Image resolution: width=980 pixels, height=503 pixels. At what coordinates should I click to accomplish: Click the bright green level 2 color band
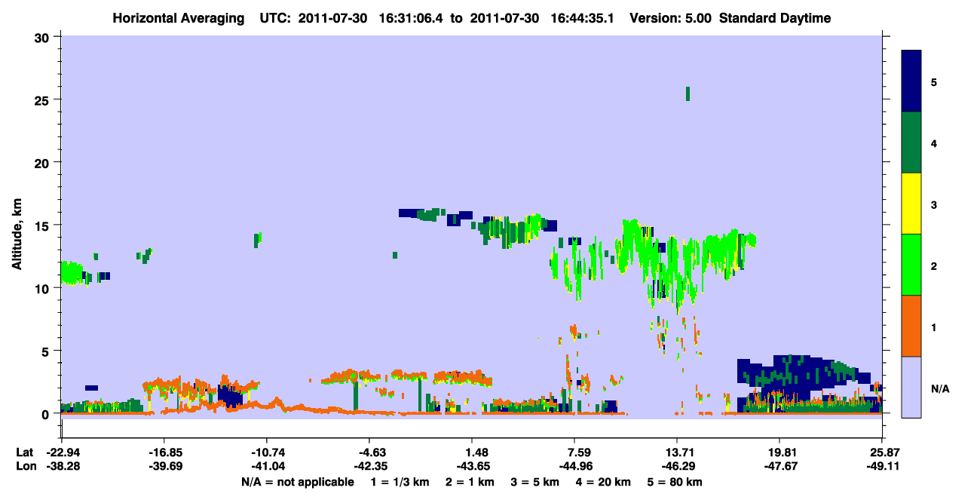click(x=911, y=265)
